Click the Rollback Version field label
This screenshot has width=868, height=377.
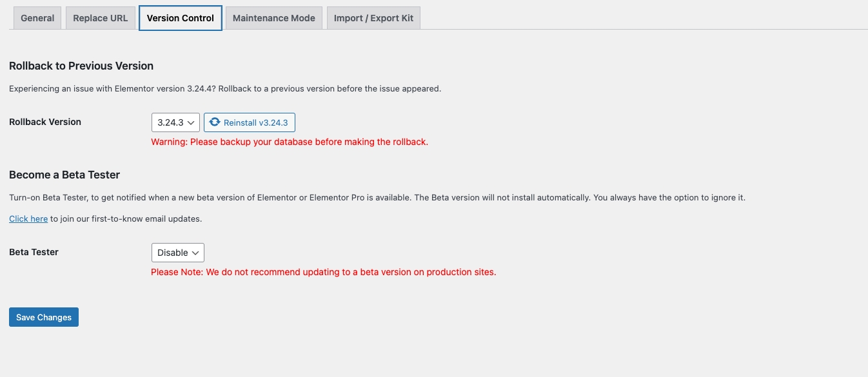coord(45,122)
